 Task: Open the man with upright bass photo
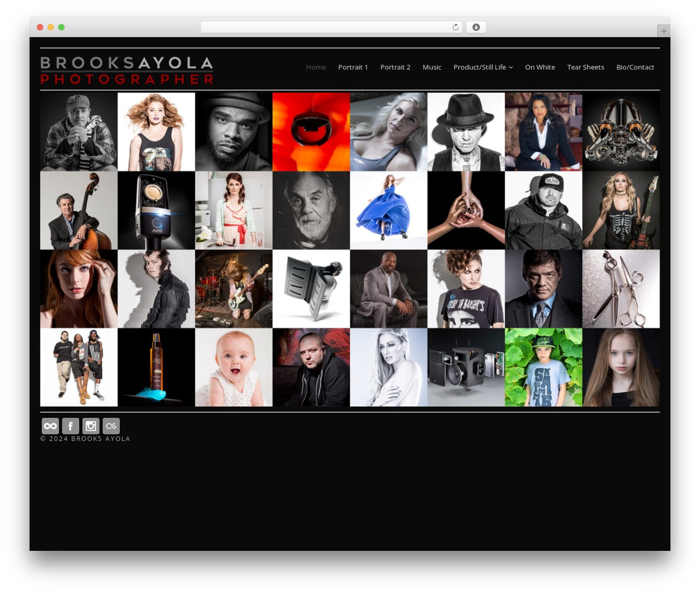click(x=79, y=211)
